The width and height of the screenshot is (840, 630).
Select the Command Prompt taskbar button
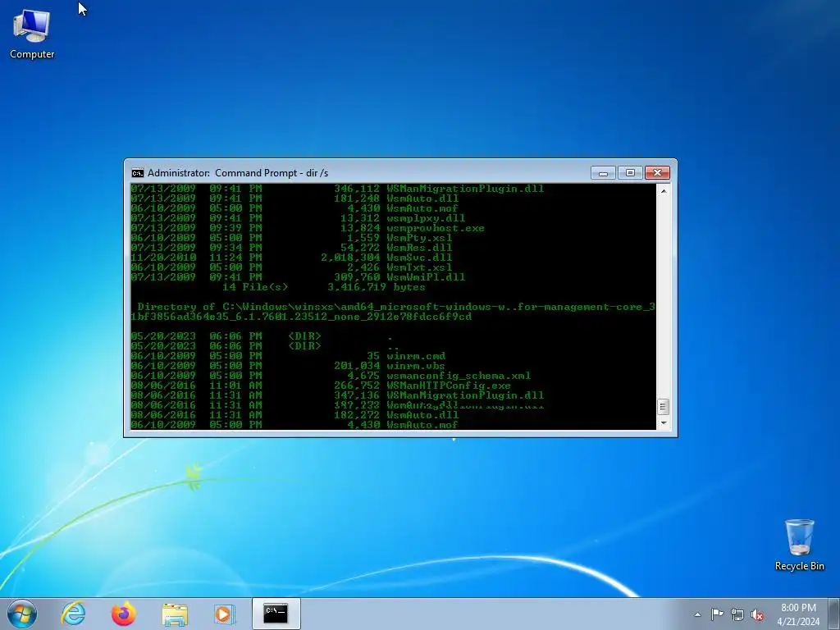tap(276, 614)
